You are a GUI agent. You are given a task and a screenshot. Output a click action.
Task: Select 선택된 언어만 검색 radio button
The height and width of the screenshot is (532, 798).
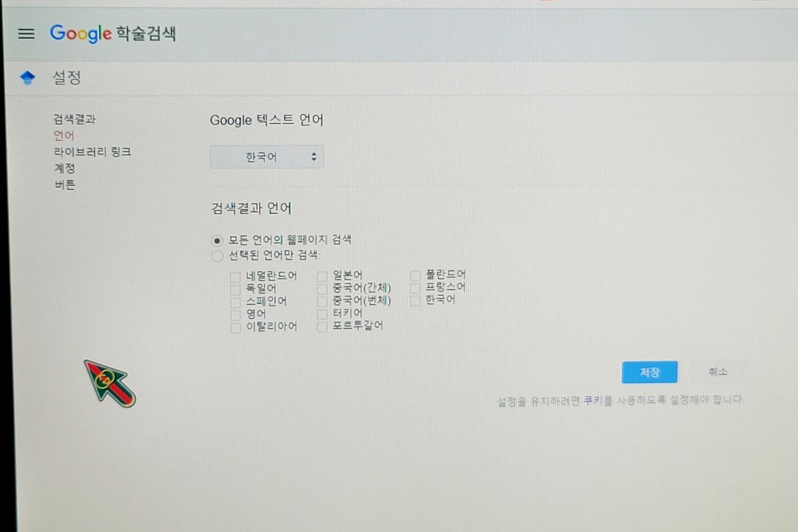[x=217, y=256]
